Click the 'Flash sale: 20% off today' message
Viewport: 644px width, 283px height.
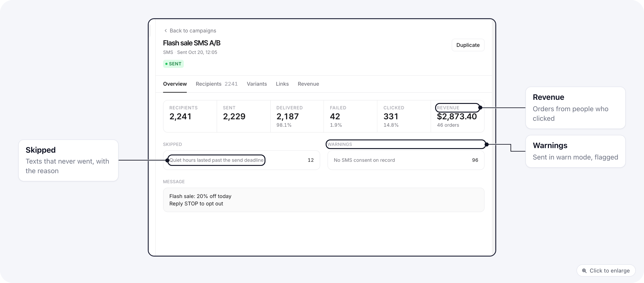(x=200, y=196)
